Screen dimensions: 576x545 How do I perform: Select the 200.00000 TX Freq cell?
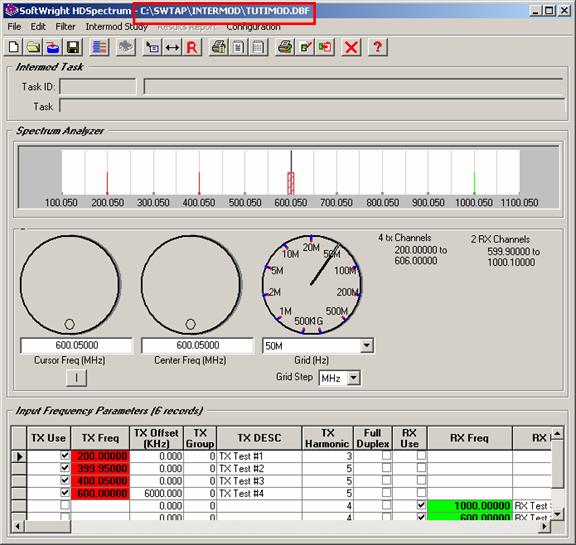click(x=100, y=456)
